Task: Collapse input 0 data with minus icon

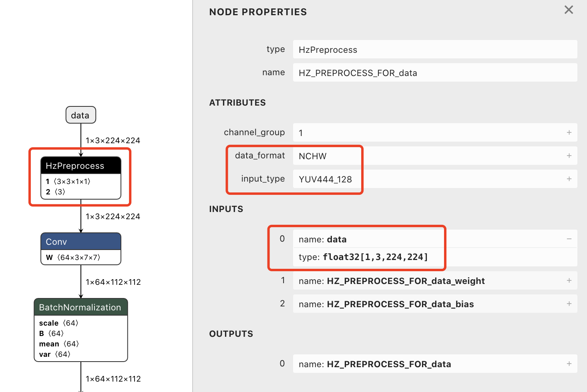Action: (x=569, y=239)
